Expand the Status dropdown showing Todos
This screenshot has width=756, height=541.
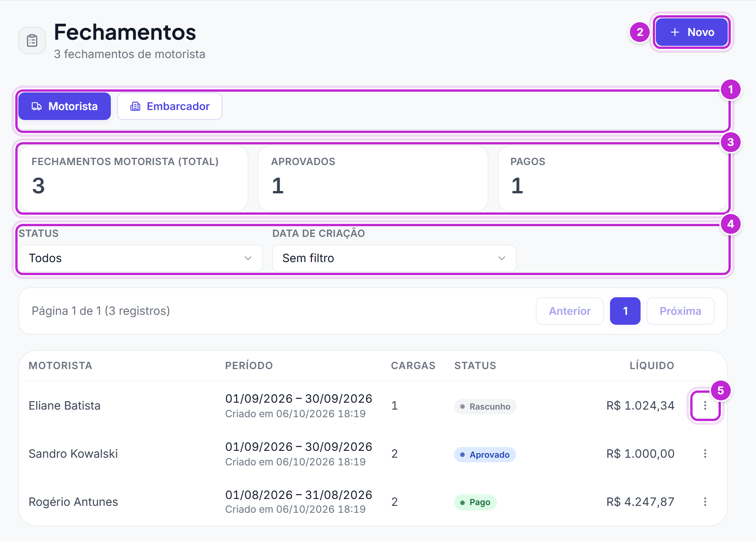(x=141, y=258)
